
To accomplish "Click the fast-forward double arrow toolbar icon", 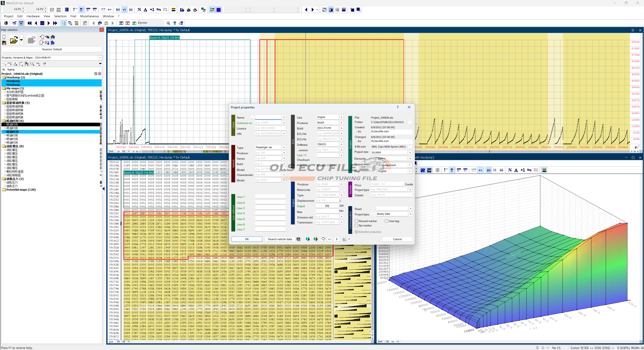I will click(x=55, y=23).
